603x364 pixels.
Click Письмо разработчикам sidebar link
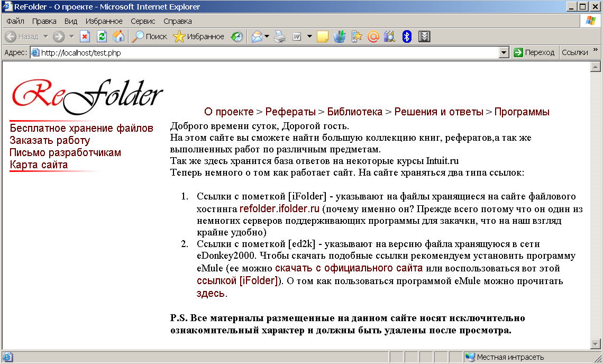66,153
